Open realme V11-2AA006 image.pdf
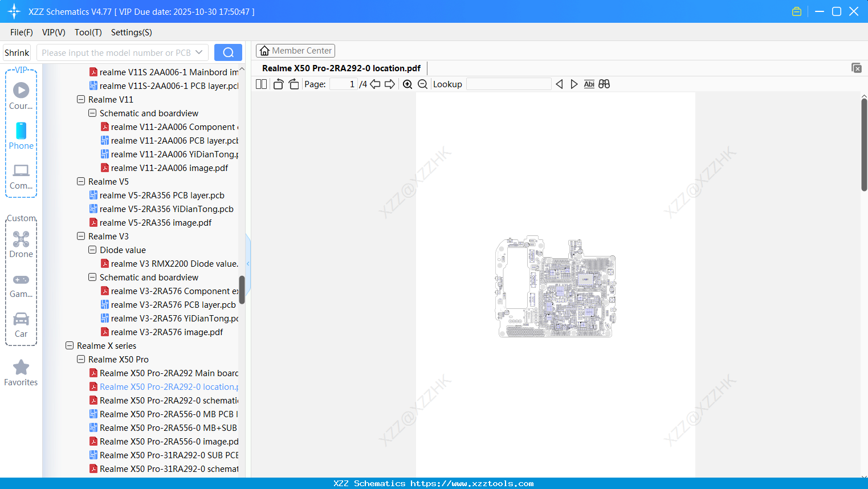Image resolution: width=868 pixels, height=489 pixels. tap(164, 168)
